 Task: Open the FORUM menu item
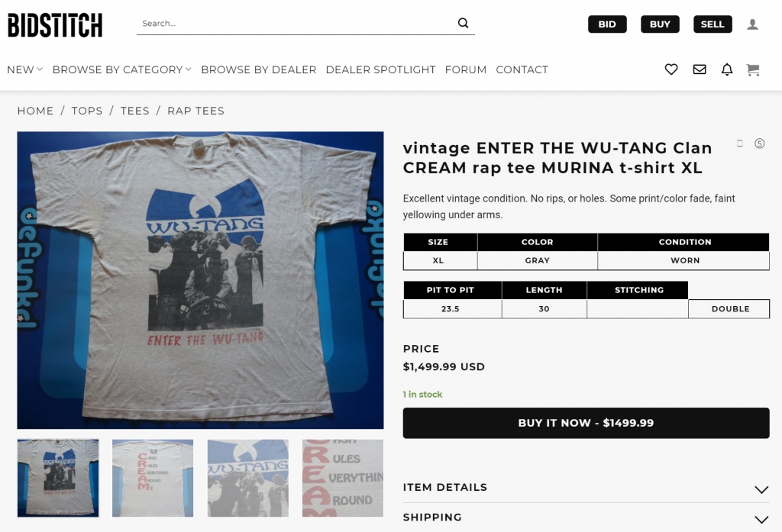(466, 69)
